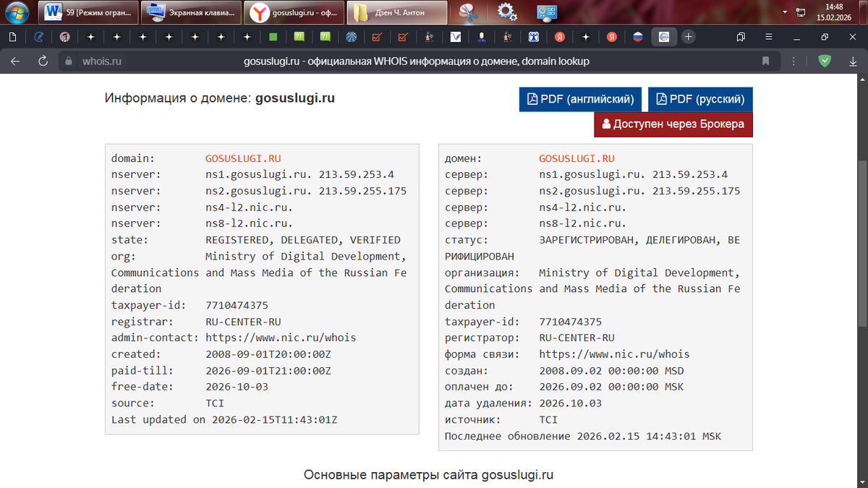Open the Control Panel taskbar icon
This screenshot has height=488, width=868.
(x=546, y=12)
